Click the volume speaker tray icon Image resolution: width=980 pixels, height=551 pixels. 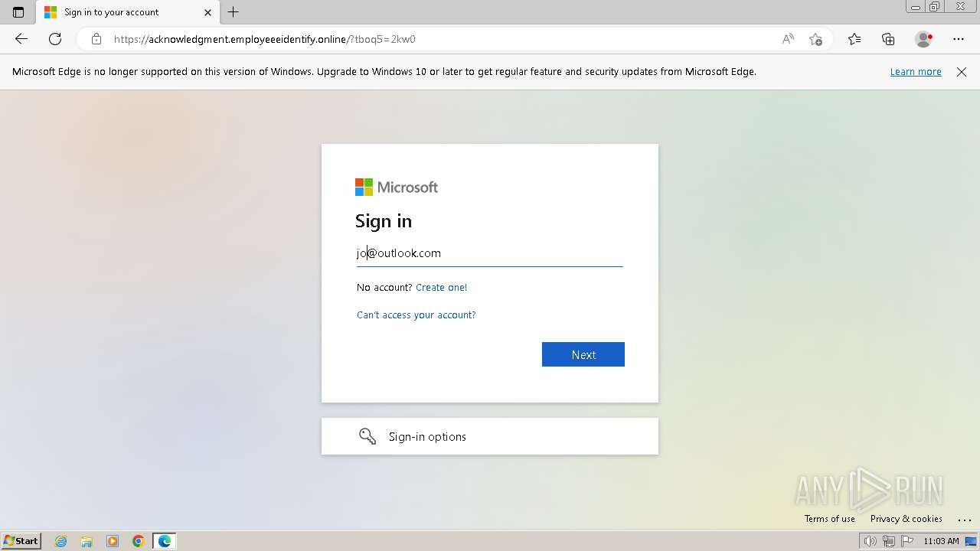[871, 541]
